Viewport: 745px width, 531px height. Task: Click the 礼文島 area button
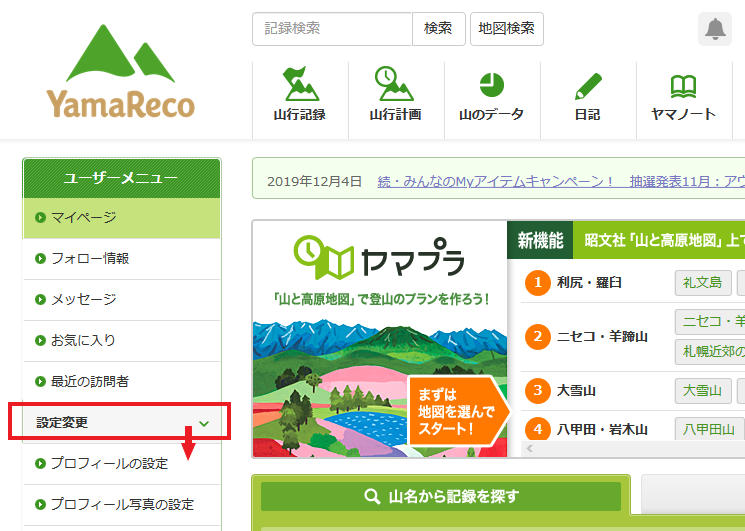[703, 283]
